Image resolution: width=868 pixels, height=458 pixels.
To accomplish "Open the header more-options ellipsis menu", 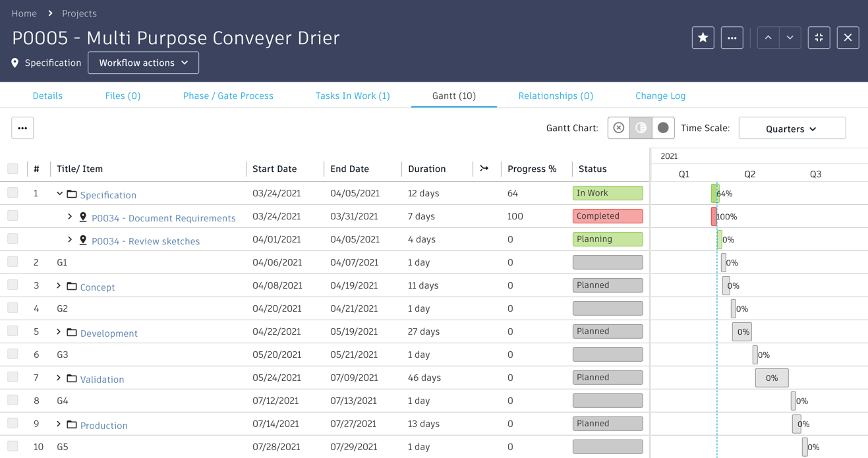I will [x=732, y=38].
